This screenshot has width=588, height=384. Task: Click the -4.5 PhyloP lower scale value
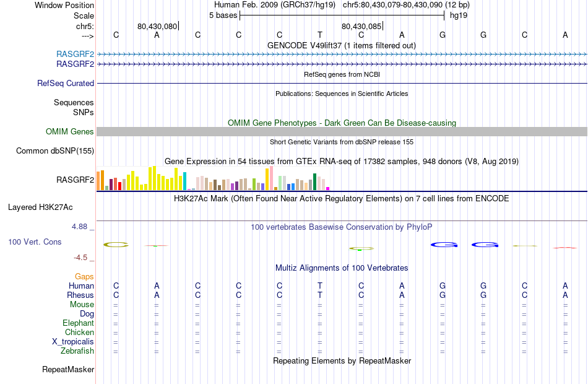(x=80, y=258)
